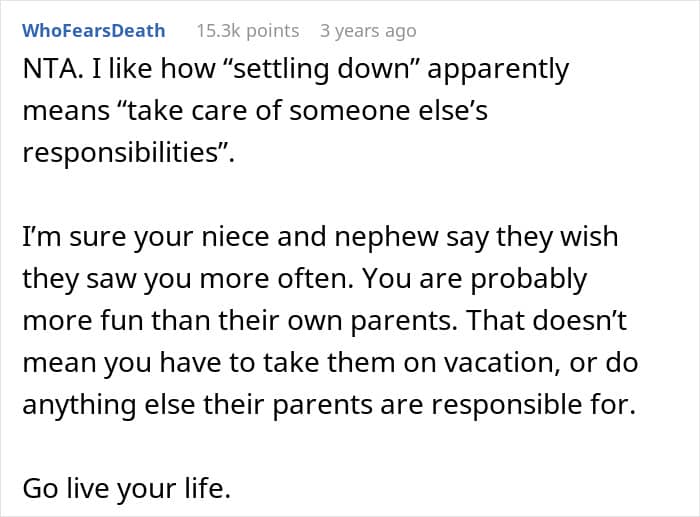Click the '3 years ago' timestamp

coord(368,31)
